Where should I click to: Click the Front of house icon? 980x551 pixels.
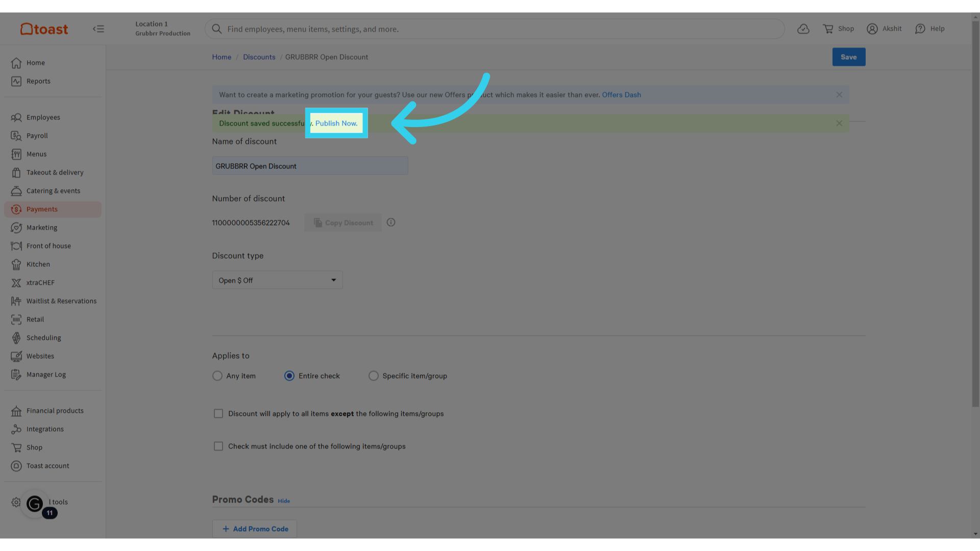pyautogui.click(x=16, y=246)
